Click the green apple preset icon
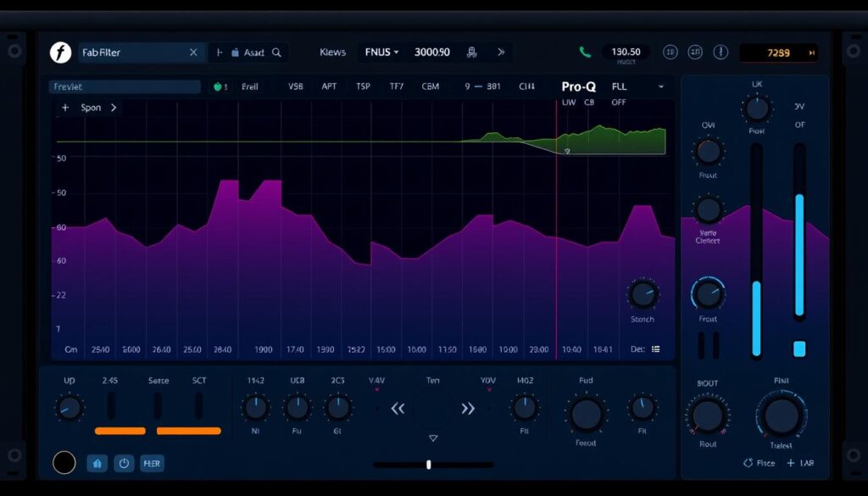Screen dimensions: 868x496 coord(220,86)
